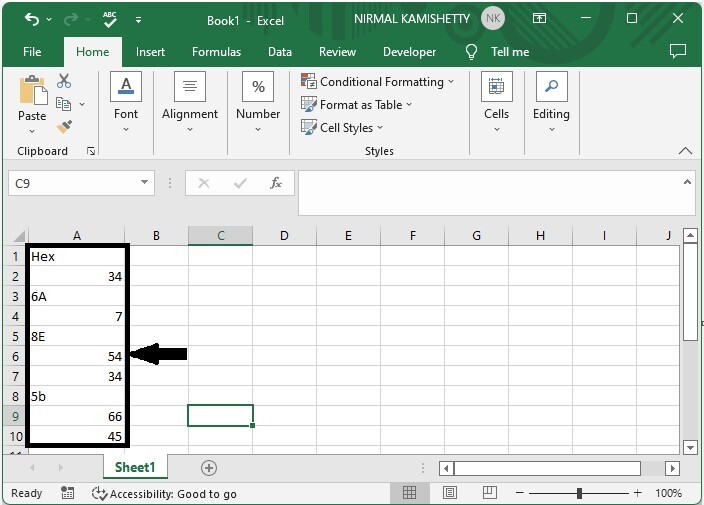Switch to Page Break Preview
704x505 pixels.
(489, 493)
